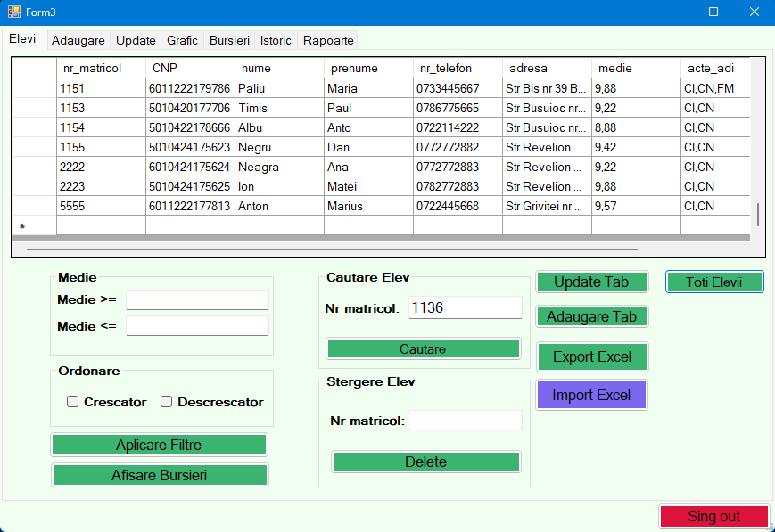
Task: Enable the Descrescator sort option
Action: point(166,401)
